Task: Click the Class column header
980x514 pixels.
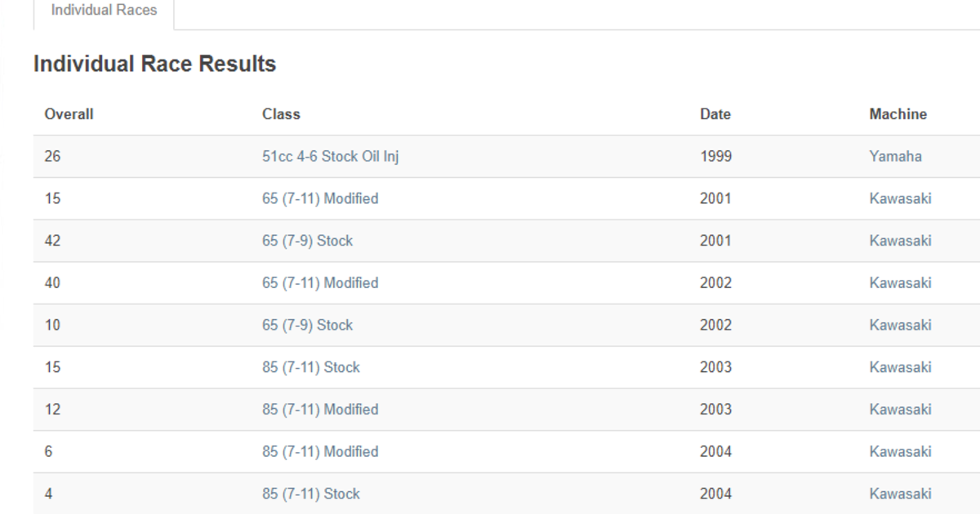Action: 281,115
